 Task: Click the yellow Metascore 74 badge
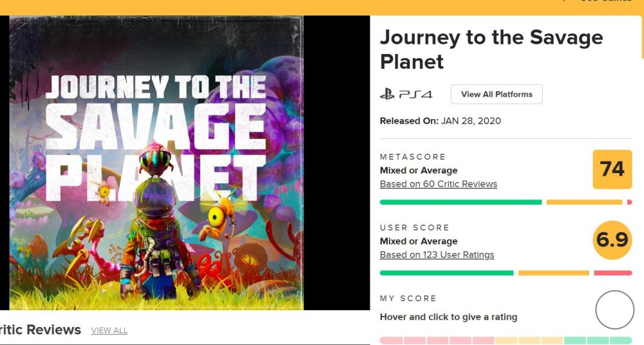(612, 169)
